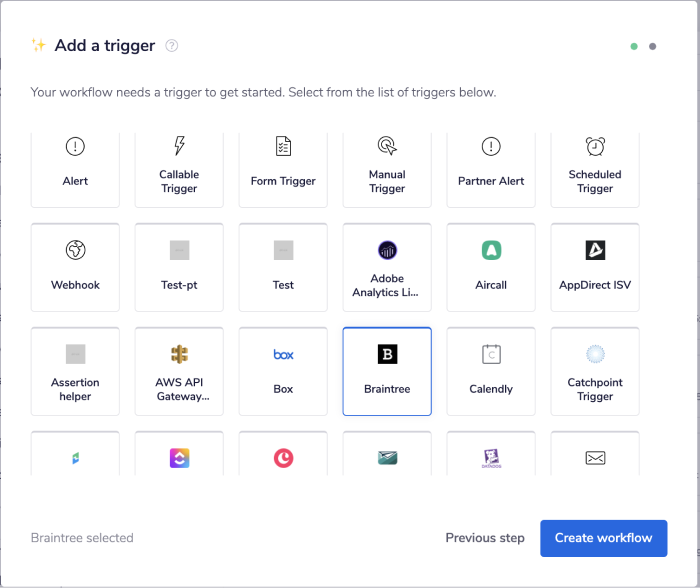
Task: Select the AppDirect ISV connector
Action: (595, 266)
